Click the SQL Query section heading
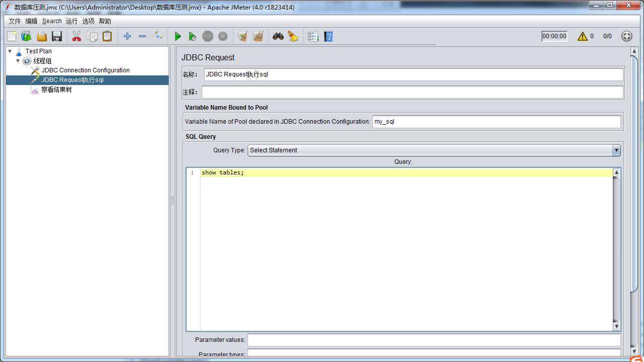Screen dimensions: 644x362 pyautogui.click(x=200, y=137)
